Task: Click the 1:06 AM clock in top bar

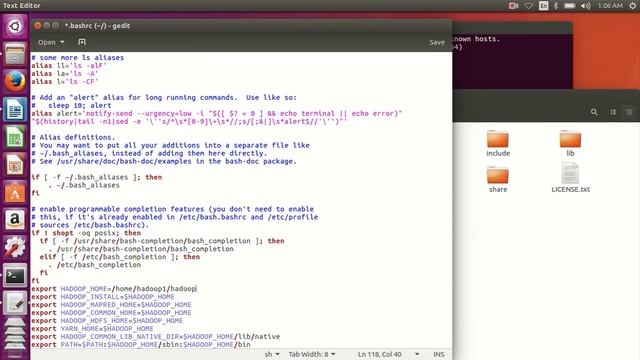Action: click(610, 6)
